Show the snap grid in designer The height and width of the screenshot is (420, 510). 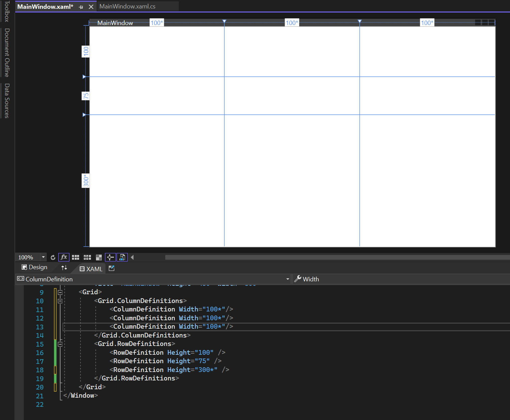tap(76, 257)
